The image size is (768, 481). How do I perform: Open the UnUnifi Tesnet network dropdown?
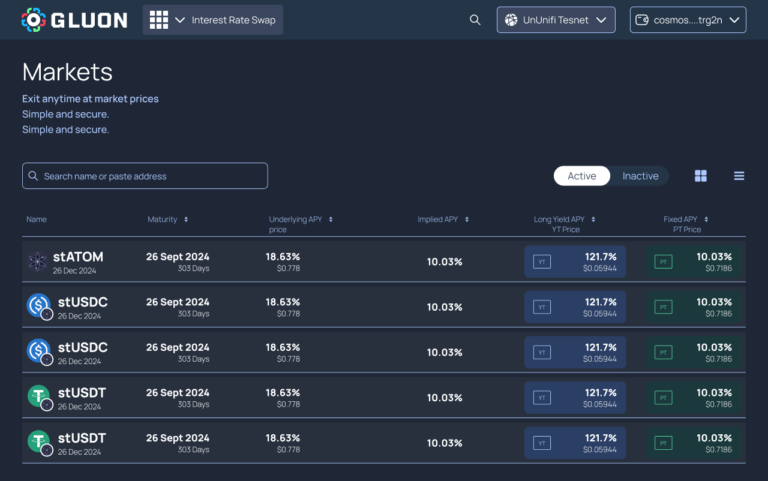tap(556, 20)
